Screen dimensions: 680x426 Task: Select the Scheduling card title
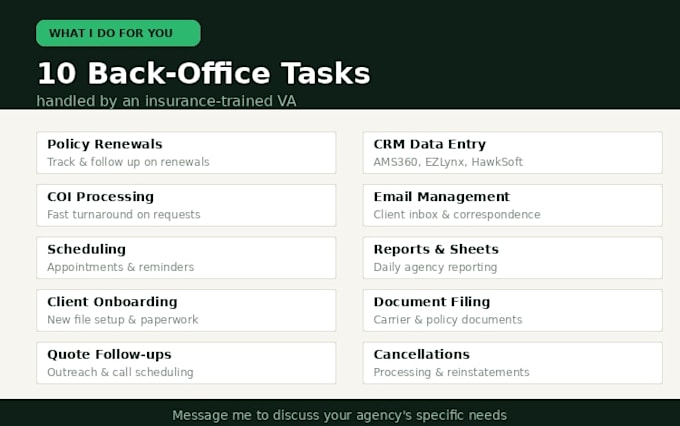click(x=86, y=249)
